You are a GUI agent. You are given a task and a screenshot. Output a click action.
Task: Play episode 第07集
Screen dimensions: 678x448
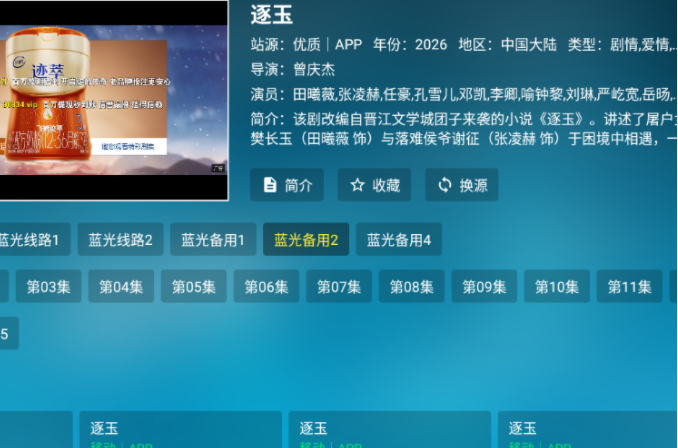point(339,286)
